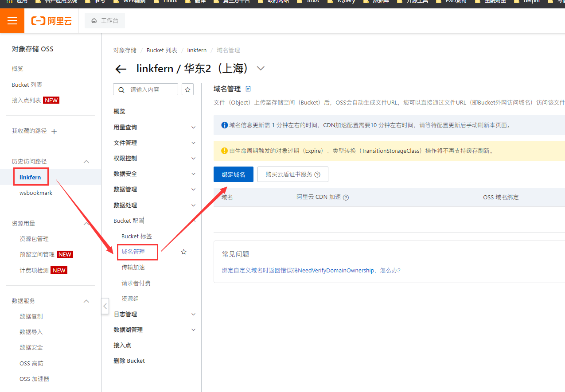This screenshot has height=392, width=565.
Task: Open the bucket switcher chevron beside 华东2（上海）
Action: tap(261, 69)
